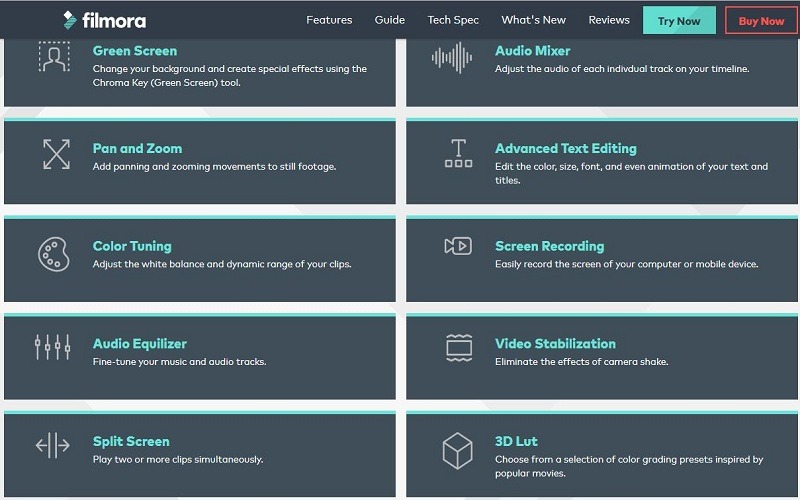Click the Pan and Zoom arrows icon
This screenshot has height=500, width=800.
(x=55, y=154)
